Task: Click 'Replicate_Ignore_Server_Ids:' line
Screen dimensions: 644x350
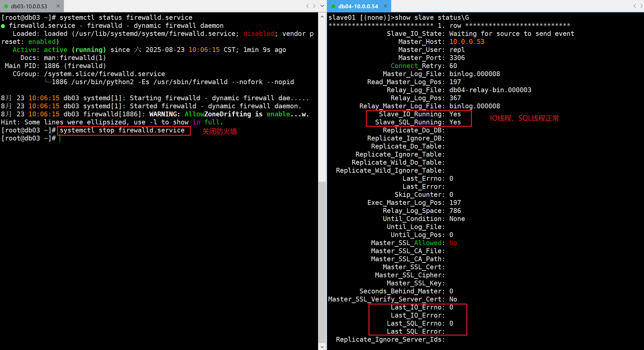Action: tap(390, 339)
